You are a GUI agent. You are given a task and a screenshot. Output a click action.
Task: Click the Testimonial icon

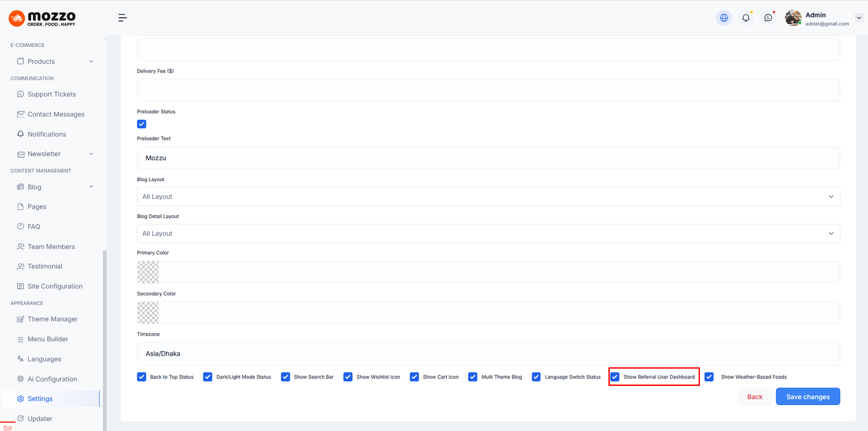21,266
